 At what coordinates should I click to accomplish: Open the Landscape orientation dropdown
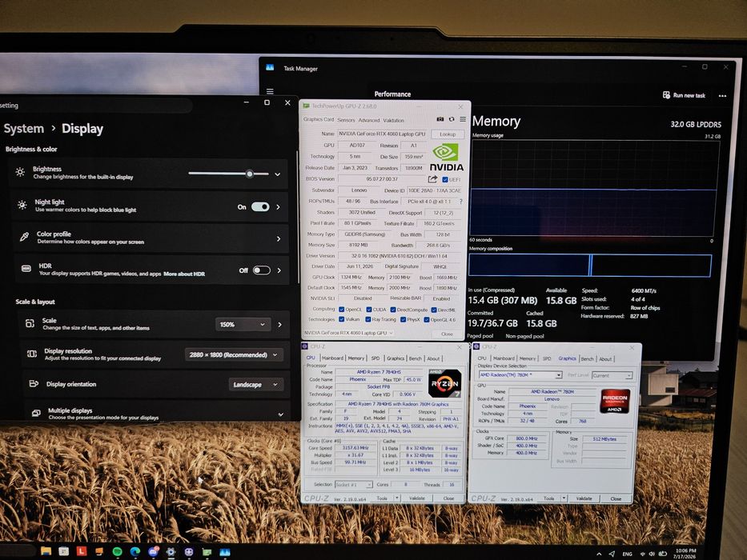click(256, 384)
